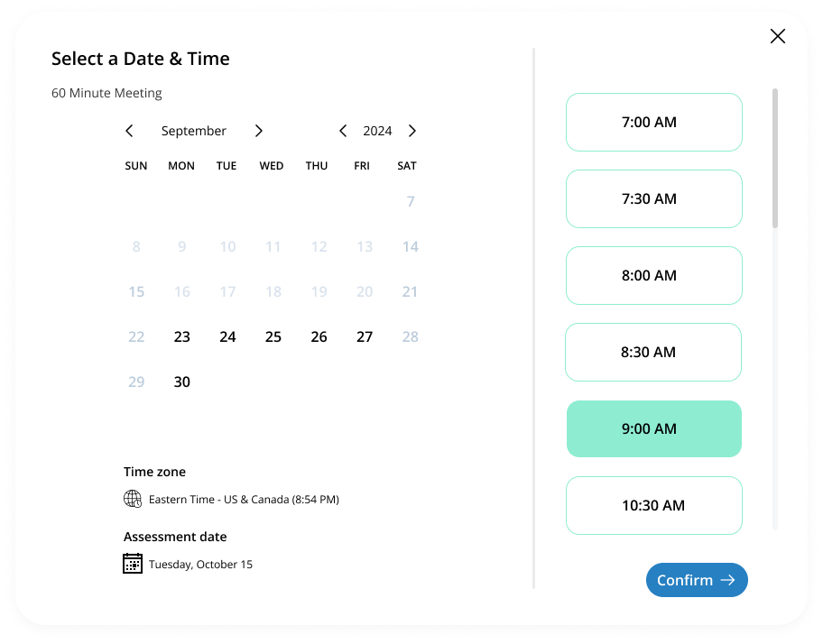Click the assessment date calendar icon

point(133,564)
